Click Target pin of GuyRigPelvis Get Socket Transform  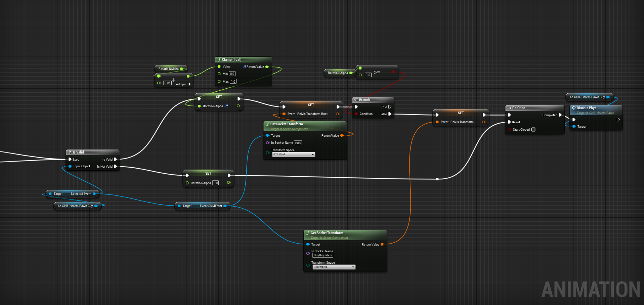[x=308, y=244]
